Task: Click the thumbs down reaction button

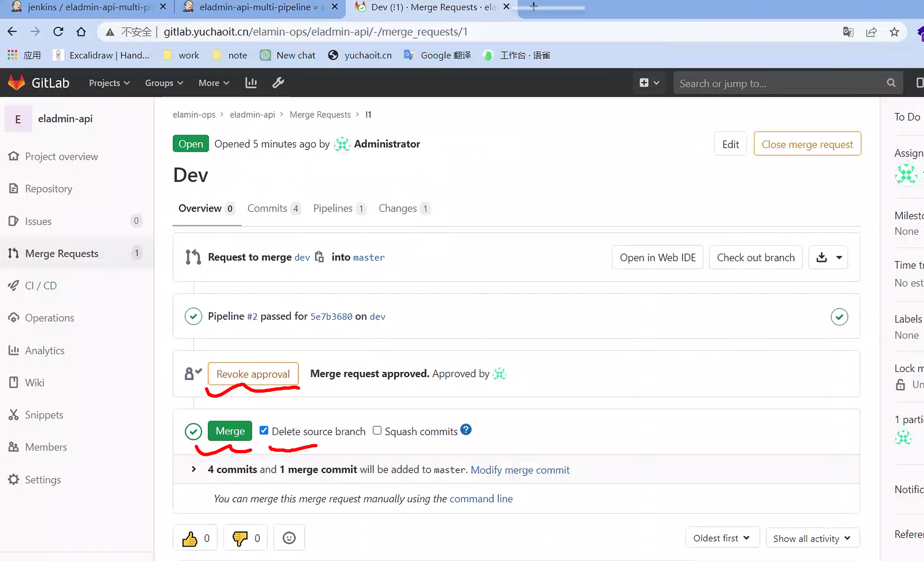Action: (245, 538)
